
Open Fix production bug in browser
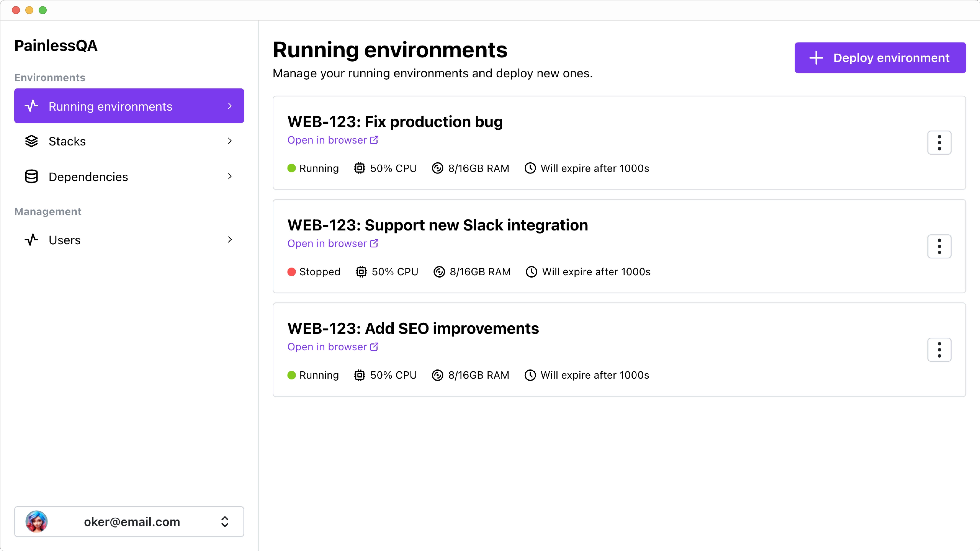333,140
